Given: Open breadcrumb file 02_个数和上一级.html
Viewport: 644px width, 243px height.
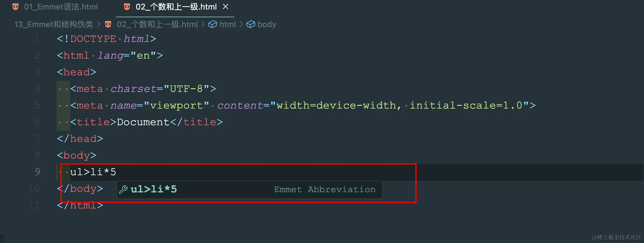Looking at the screenshot, I should [157, 24].
